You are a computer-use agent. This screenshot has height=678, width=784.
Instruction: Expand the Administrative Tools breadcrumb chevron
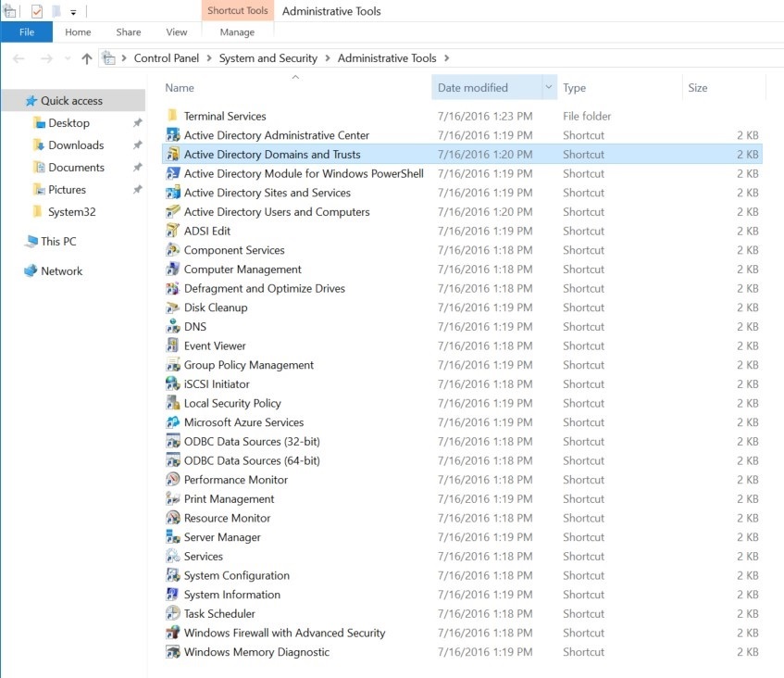click(446, 58)
